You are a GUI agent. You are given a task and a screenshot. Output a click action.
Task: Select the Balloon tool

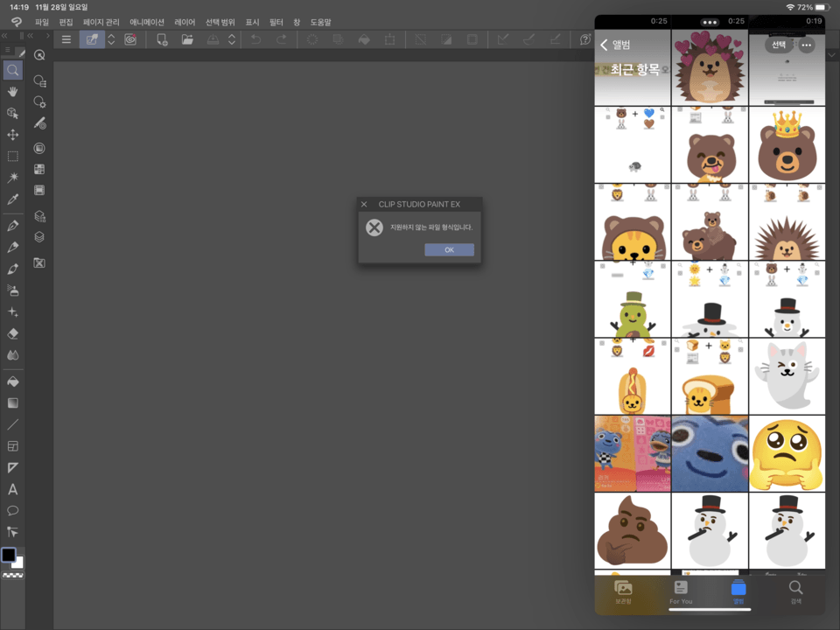pyautogui.click(x=12, y=509)
